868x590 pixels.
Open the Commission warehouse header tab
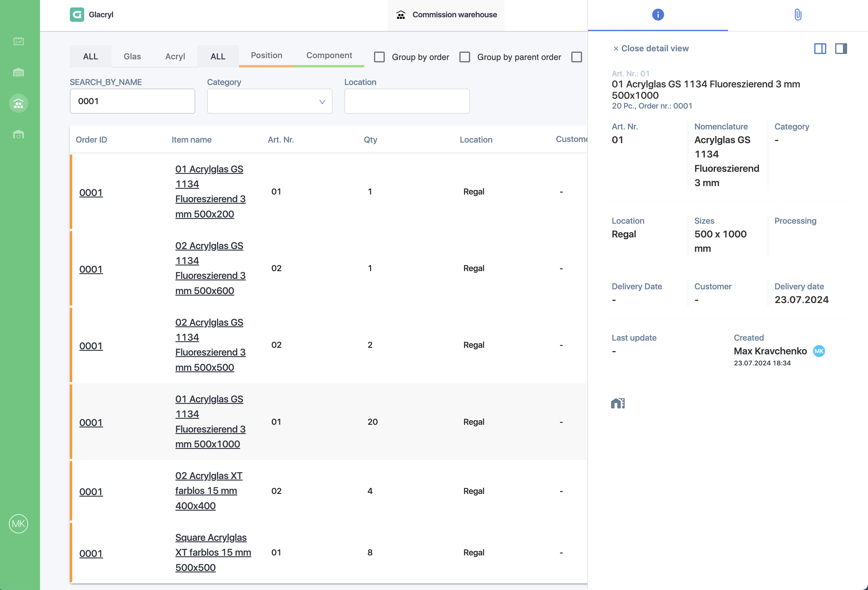pos(446,15)
